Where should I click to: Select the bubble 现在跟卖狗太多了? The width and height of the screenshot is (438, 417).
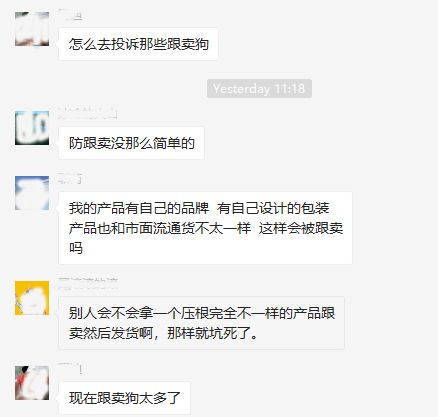(x=124, y=398)
